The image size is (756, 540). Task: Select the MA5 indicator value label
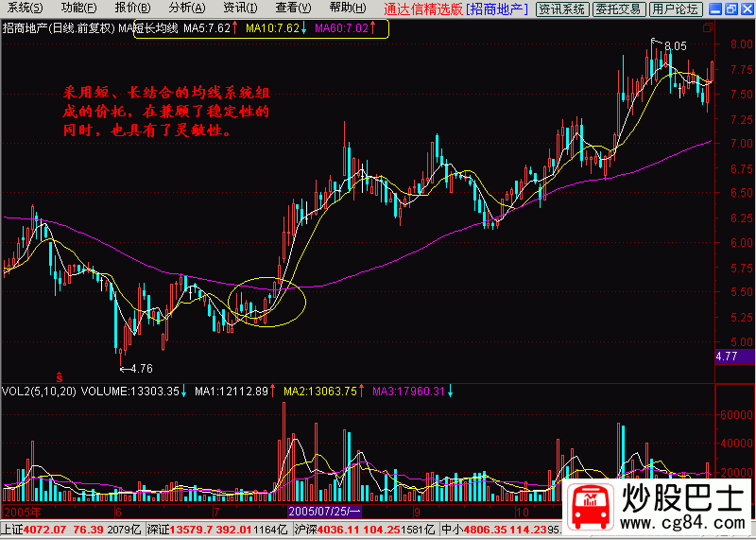pos(202,28)
